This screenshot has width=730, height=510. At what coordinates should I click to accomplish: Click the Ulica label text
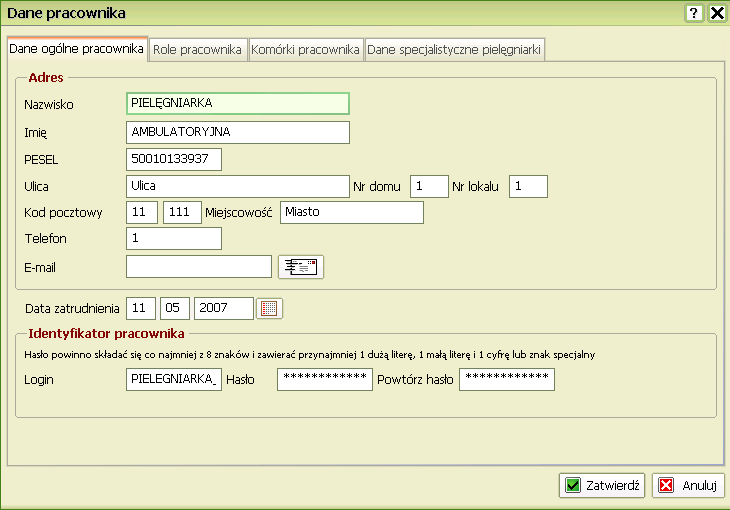(x=36, y=187)
